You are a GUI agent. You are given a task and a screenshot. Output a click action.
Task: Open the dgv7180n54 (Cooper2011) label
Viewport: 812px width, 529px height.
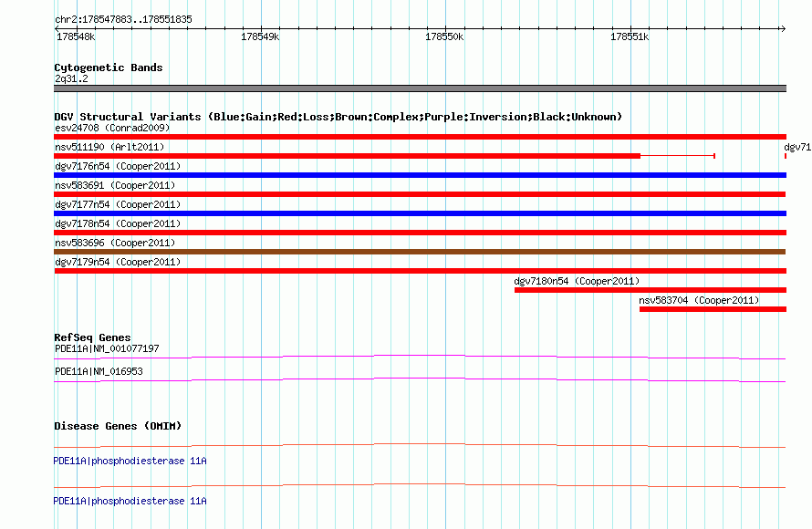point(577,281)
